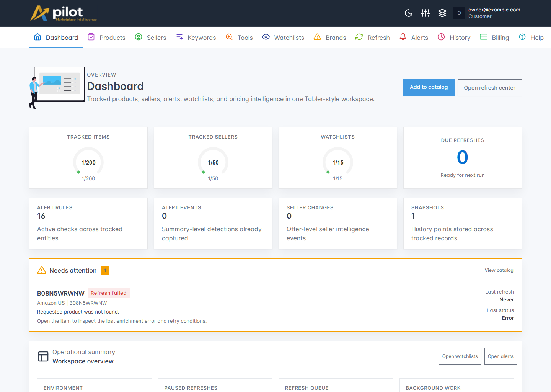The width and height of the screenshot is (551, 392).
Task: Click the Open watchlists button
Action: (x=460, y=356)
